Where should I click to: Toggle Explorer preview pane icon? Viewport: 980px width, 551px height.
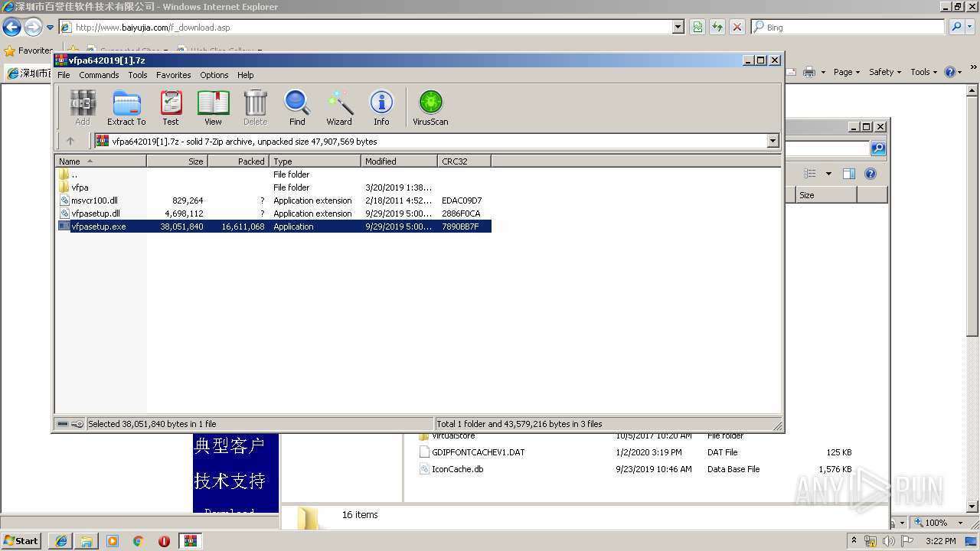pos(848,174)
